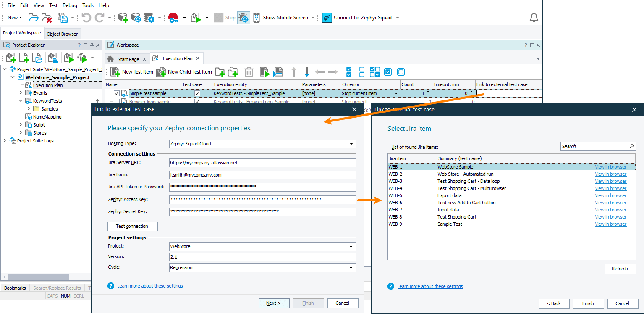Click the New Child Test Item icon
644x314 pixels.
161,72
